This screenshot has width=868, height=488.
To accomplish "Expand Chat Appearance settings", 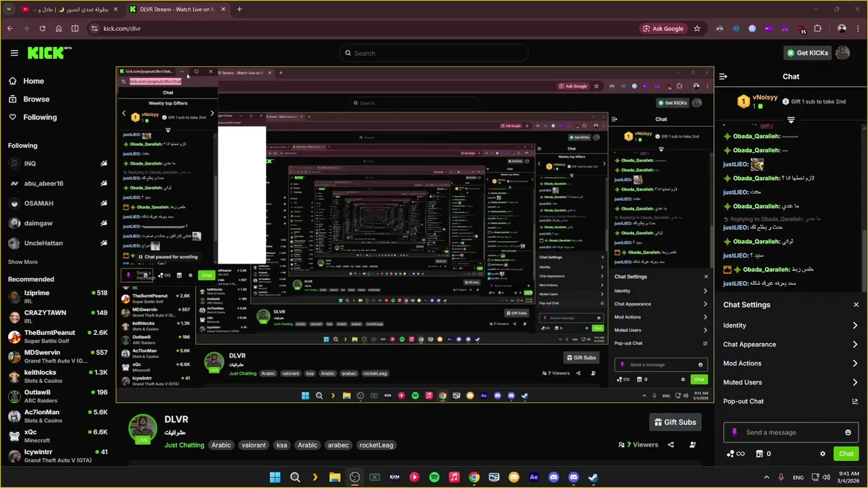I will (x=791, y=344).
